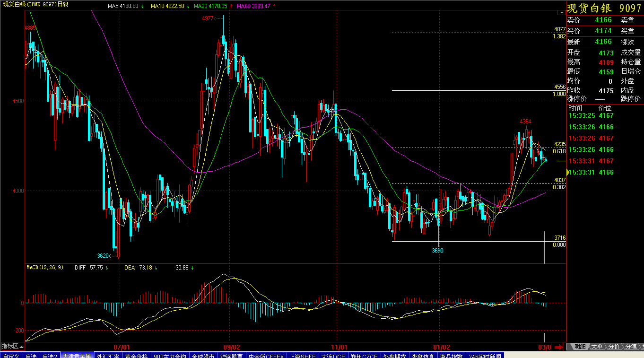
Task: Open the 外汇汇率 tab
Action: pyautogui.click(x=108, y=355)
